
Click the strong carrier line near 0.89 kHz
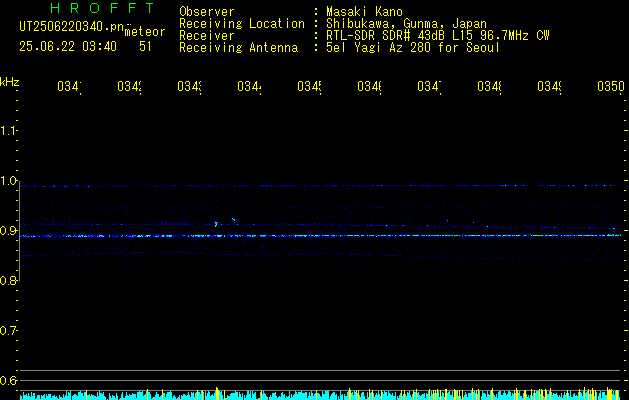[321, 236]
